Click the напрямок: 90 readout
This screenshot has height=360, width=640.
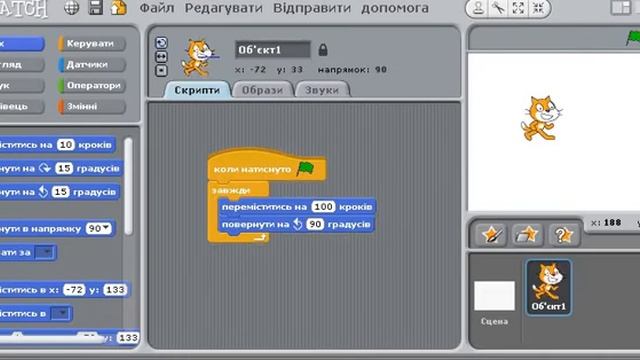click(352, 70)
